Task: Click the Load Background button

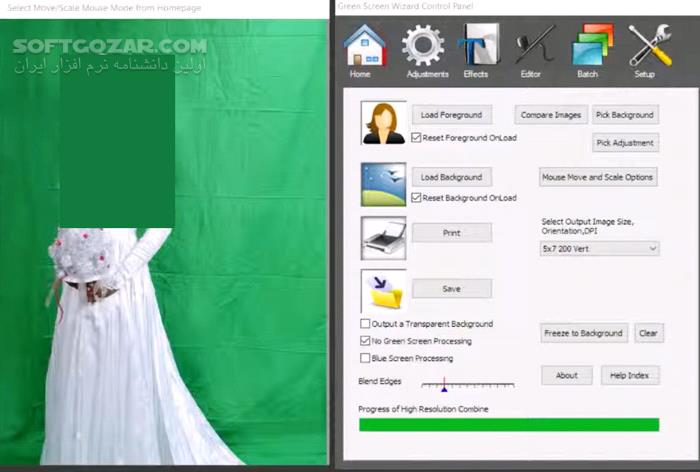Action: [452, 177]
